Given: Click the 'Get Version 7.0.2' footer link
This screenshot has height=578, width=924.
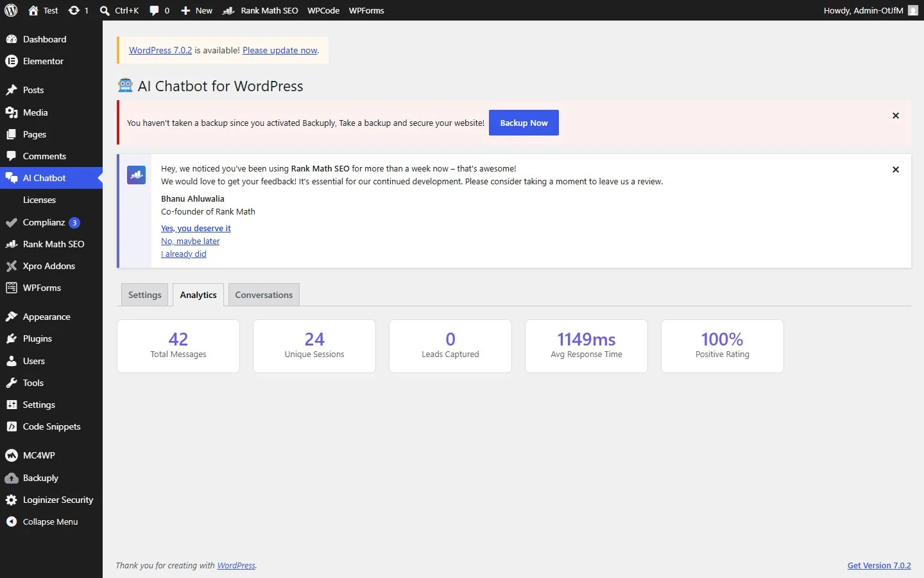Looking at the screenshot, I should [879, 565].
